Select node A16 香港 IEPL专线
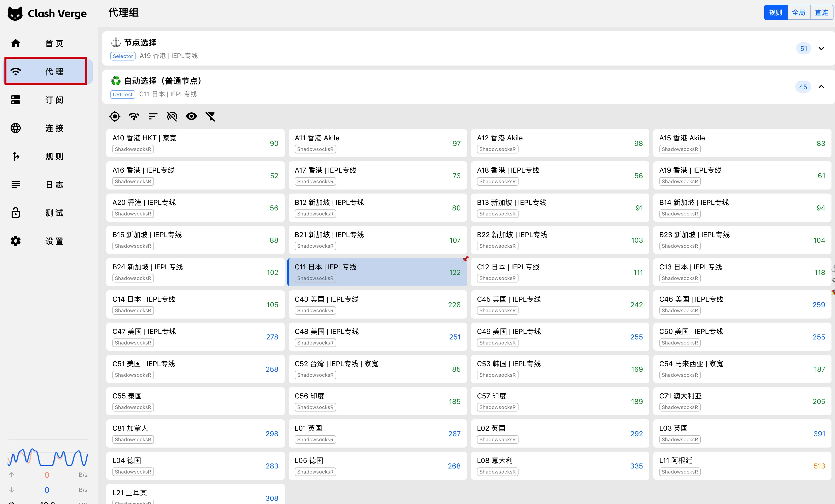The width and height of the screenshot is (835, 504). 195,175
